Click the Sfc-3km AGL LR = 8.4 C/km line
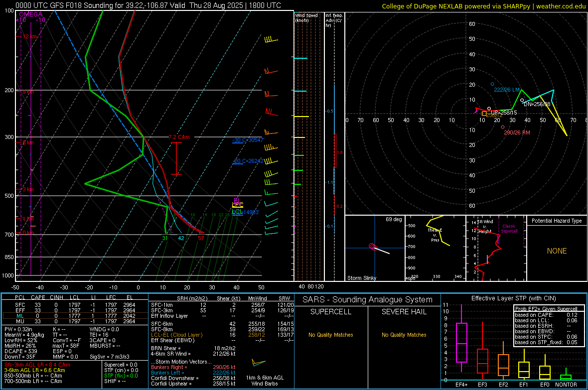Screen dimensions: 588x390 (x=37, y=365)
